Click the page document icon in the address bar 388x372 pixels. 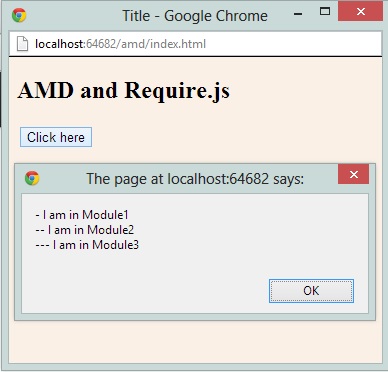click(22, 44)
